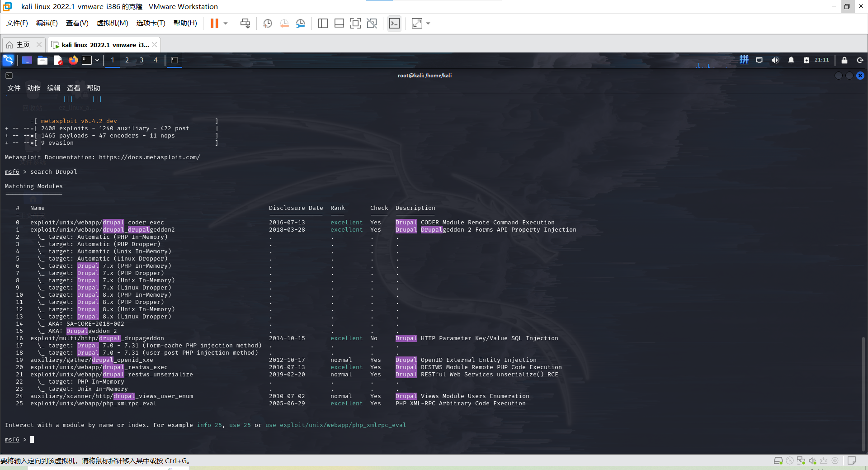Select the terminal window in Kali taskbar

click(175, 60)
